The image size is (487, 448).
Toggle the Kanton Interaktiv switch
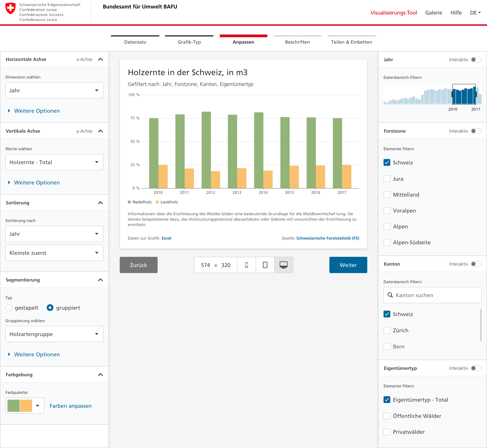tap(476, 264)
